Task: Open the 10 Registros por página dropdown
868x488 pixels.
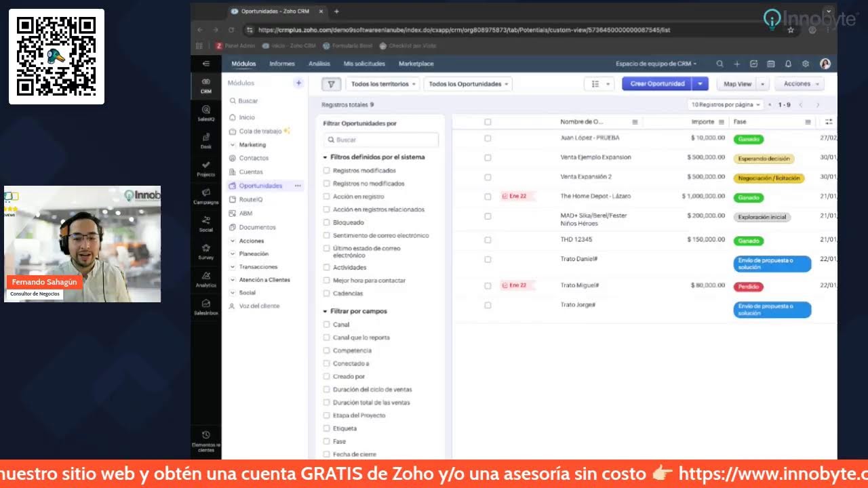Action: 725,105
